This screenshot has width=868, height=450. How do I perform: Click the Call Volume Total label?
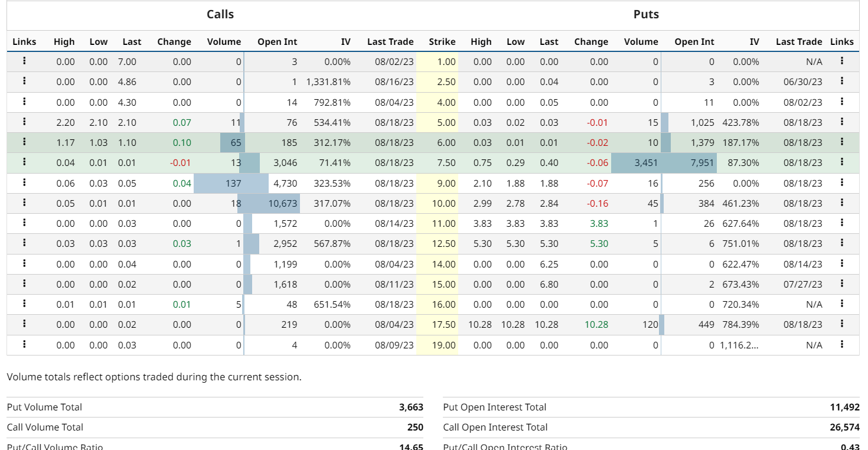click(x=45, y=427)
